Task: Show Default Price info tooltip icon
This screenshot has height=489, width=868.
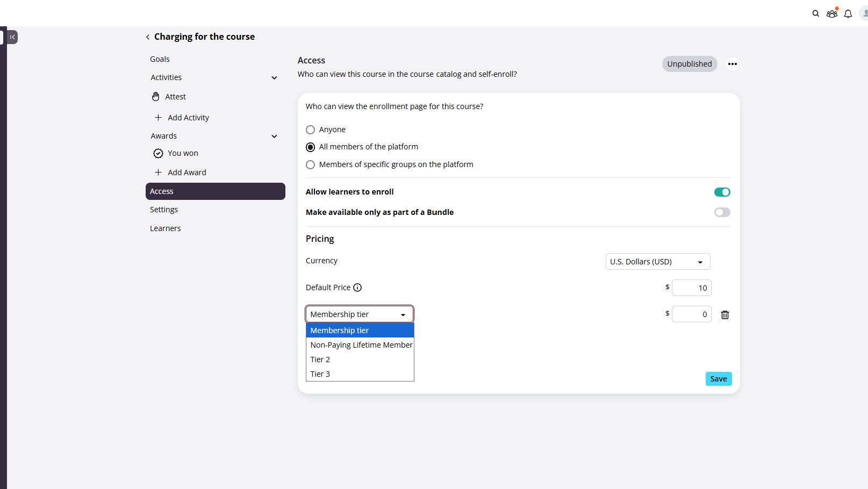Action: pyautogui.click(x=357, y=287)
